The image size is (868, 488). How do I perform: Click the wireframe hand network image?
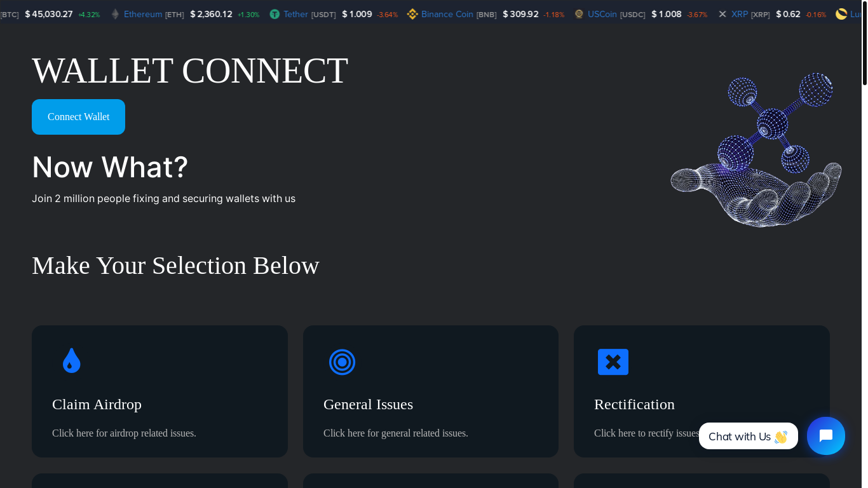pyautogui.click(x=756, y=150)
